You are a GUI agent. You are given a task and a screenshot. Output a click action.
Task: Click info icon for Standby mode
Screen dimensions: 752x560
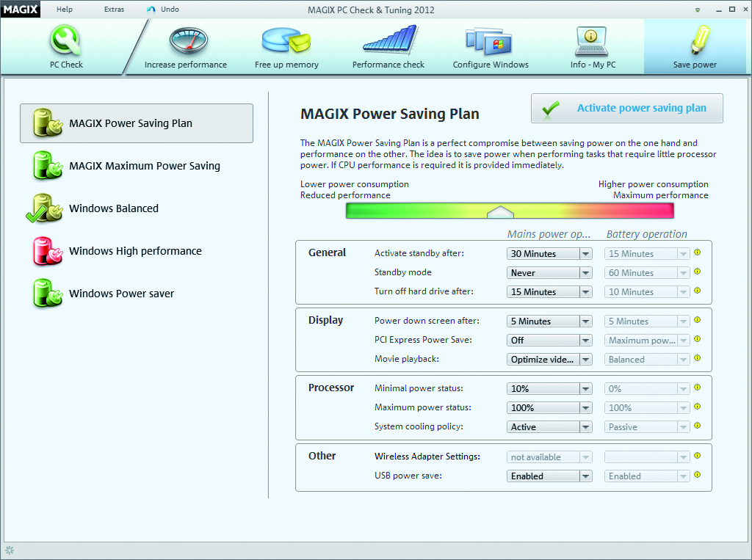(x=698, y=272)
